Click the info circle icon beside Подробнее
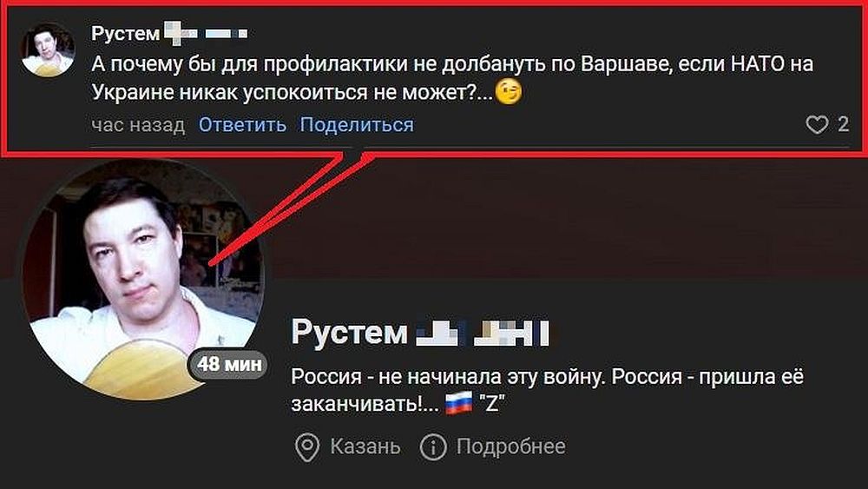This screenshot has height=489, width=868. click(x=433, y=447)
